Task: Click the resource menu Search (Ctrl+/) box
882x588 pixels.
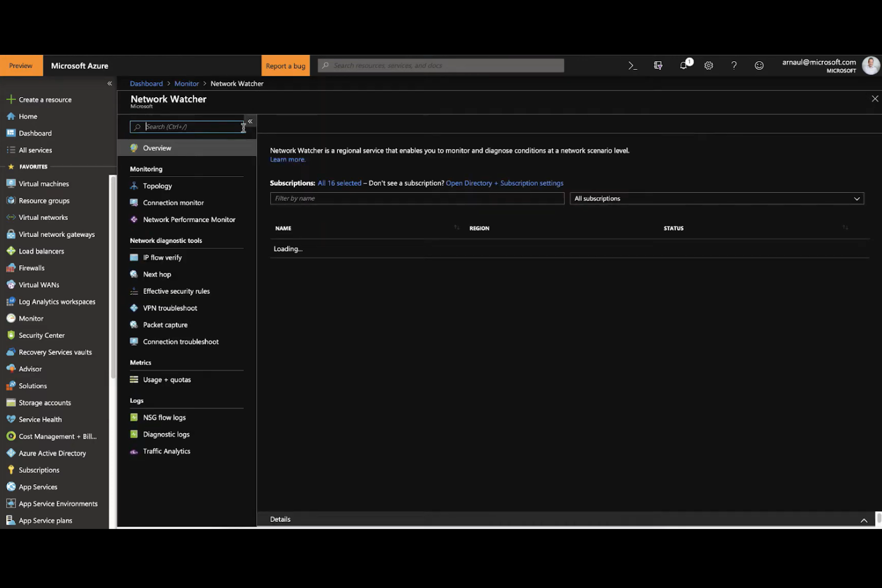Action: [187, 127]
